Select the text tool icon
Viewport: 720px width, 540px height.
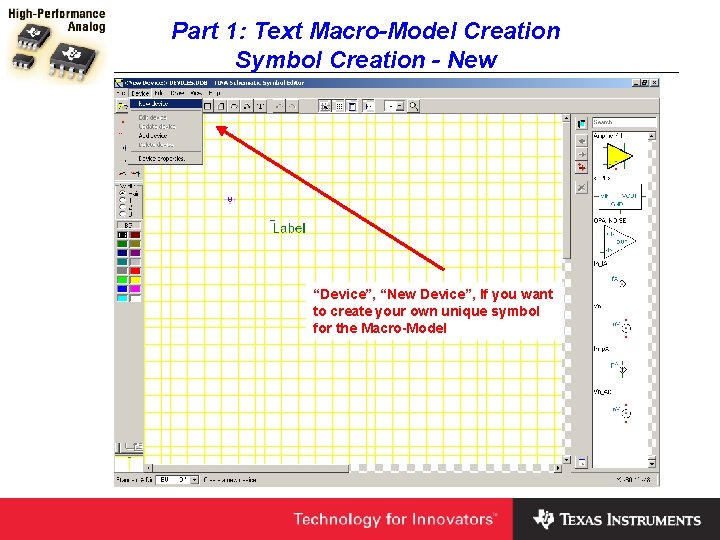(261, 106)
